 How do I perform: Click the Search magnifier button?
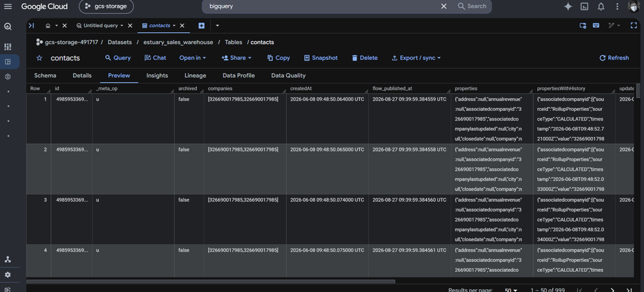point(472,6)
